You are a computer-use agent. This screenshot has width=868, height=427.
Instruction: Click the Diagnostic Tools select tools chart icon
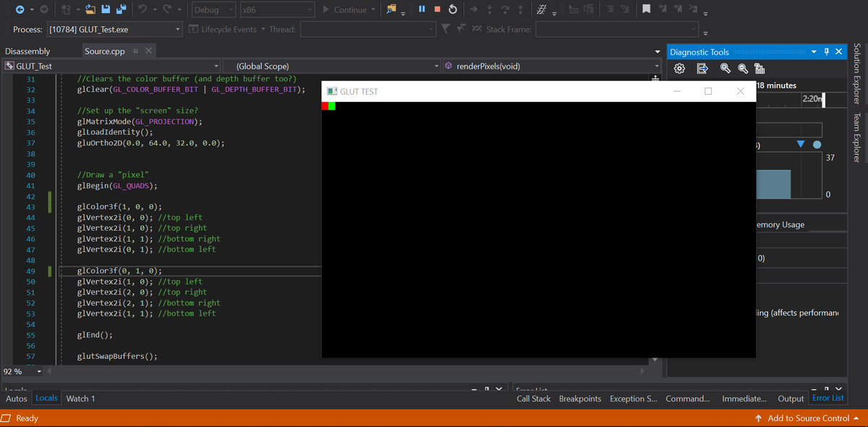point(759,69)
